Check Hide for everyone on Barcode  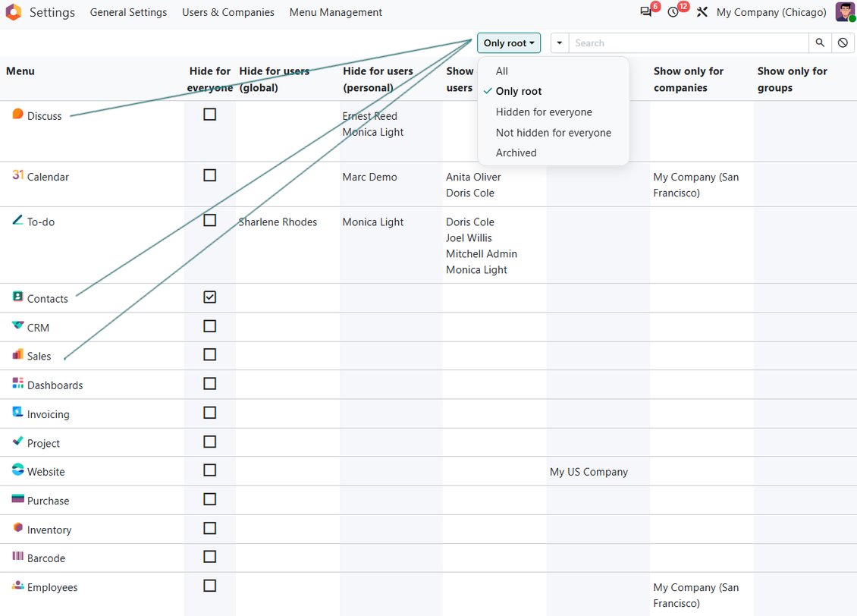pos(210,556)
